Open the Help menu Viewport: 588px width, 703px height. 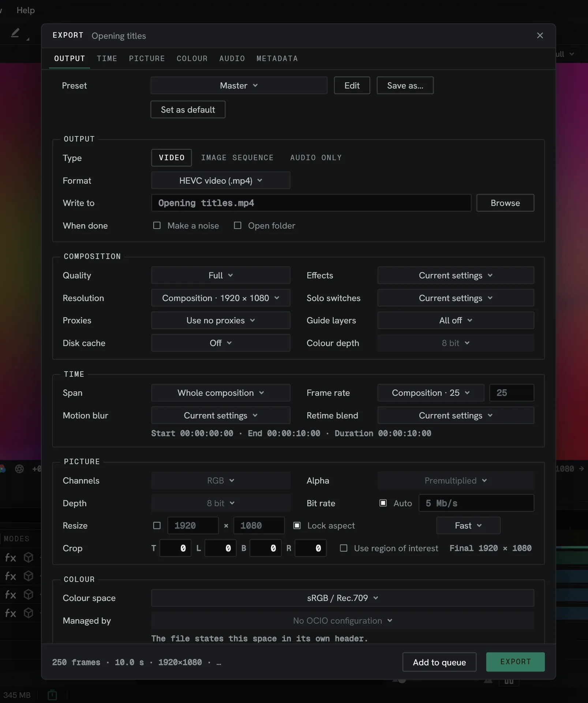click(x=26, y=10)
